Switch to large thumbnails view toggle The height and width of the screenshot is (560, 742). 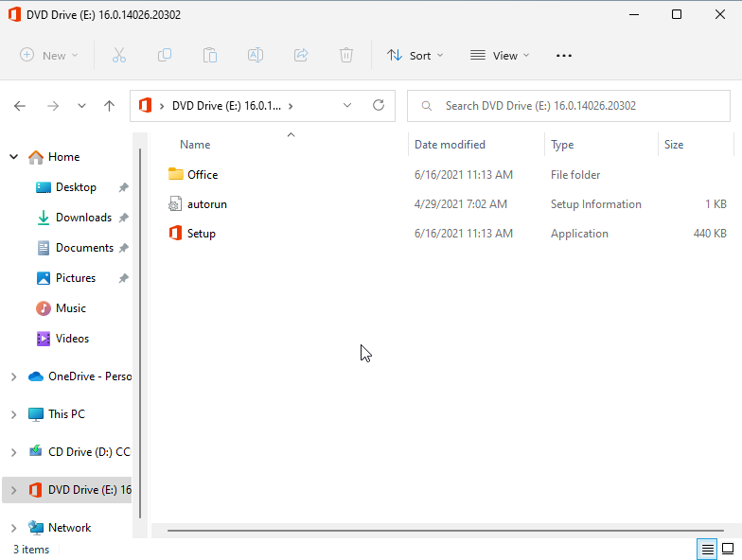pyautogui.click(x=728, y=549)
